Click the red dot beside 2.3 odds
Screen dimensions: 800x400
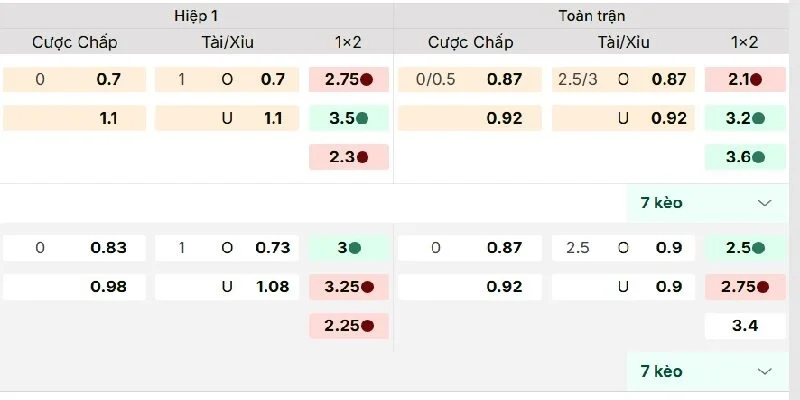click(362, 157)
